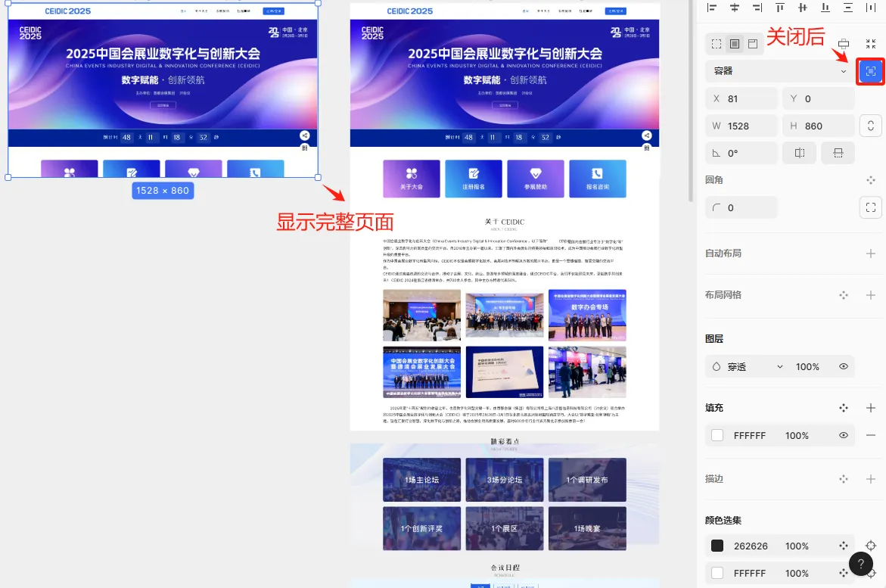Align selection to the right edge
The height and width of the screenshot is (588, 886).
(x=757, y=8)
